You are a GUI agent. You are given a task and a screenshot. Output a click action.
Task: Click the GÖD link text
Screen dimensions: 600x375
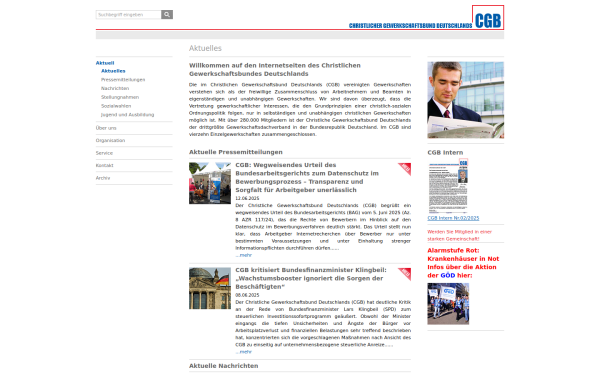click(x=447, y=276)
